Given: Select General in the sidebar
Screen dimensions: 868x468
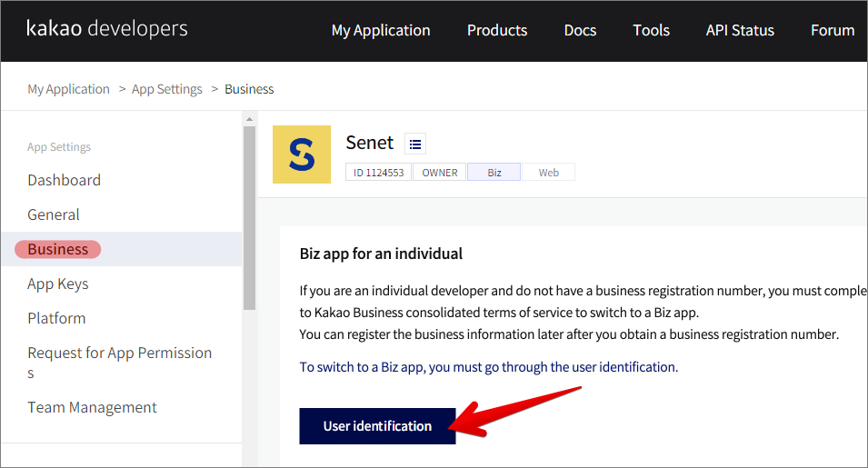Looking at the screenshot, I should [x=54, y=214].
